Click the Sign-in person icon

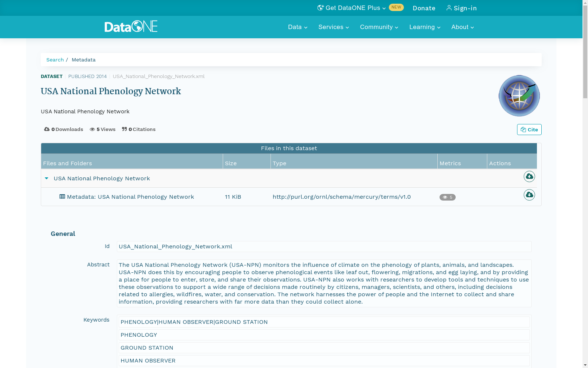point(449,8)
